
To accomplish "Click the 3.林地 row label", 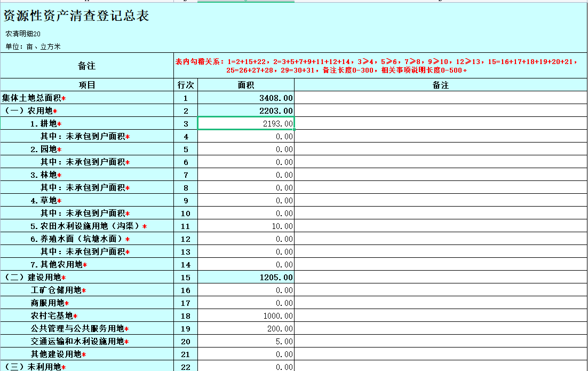I will point(46,175).
